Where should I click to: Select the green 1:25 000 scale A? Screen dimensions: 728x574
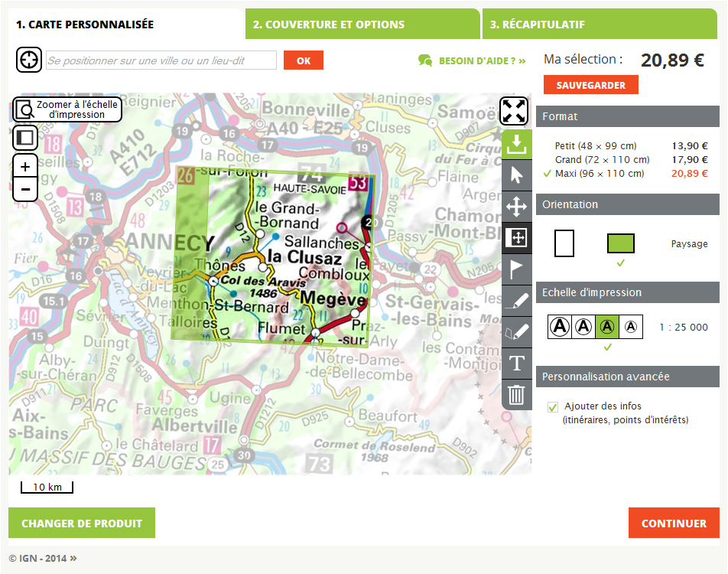607,327
